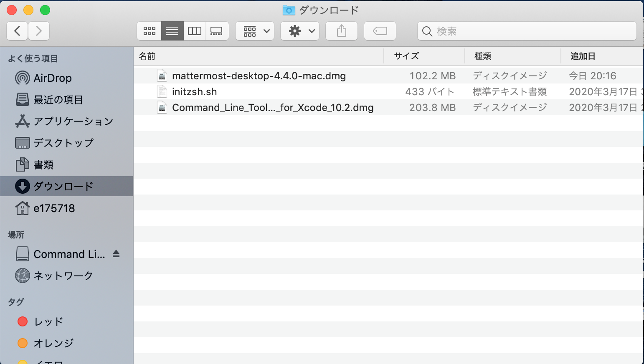The width and height of the screenshot is (644, 364).
Task: Eject the Command Li... volume
Action: (116, 254)
